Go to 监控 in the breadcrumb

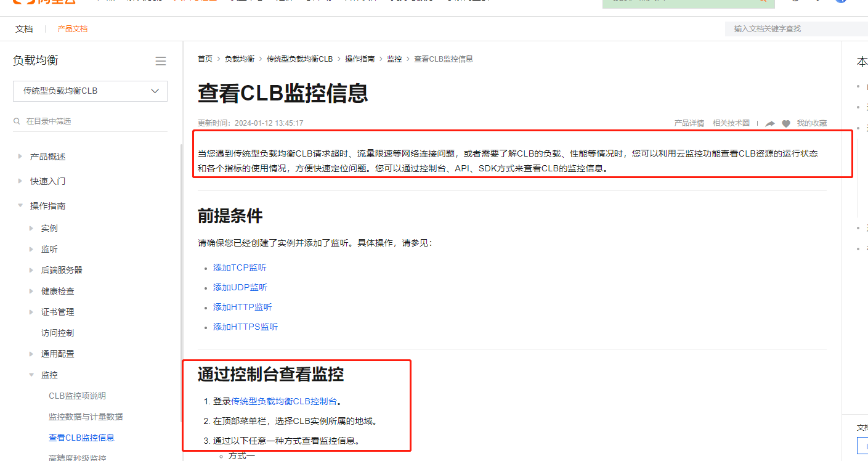point(394,59)
